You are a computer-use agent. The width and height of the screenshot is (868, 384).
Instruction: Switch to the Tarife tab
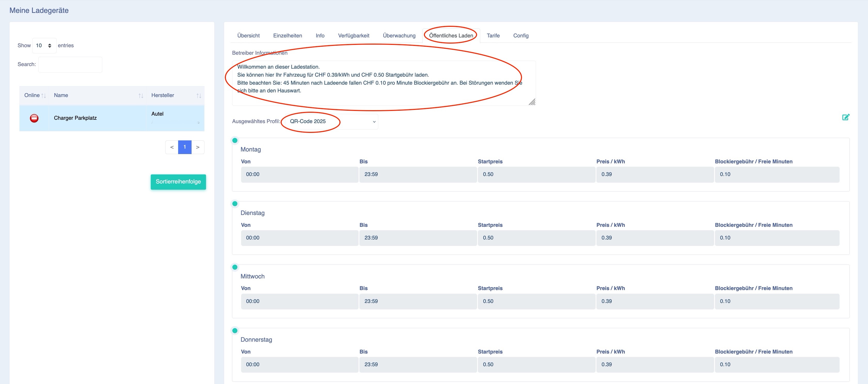click(x=493, y=36)
